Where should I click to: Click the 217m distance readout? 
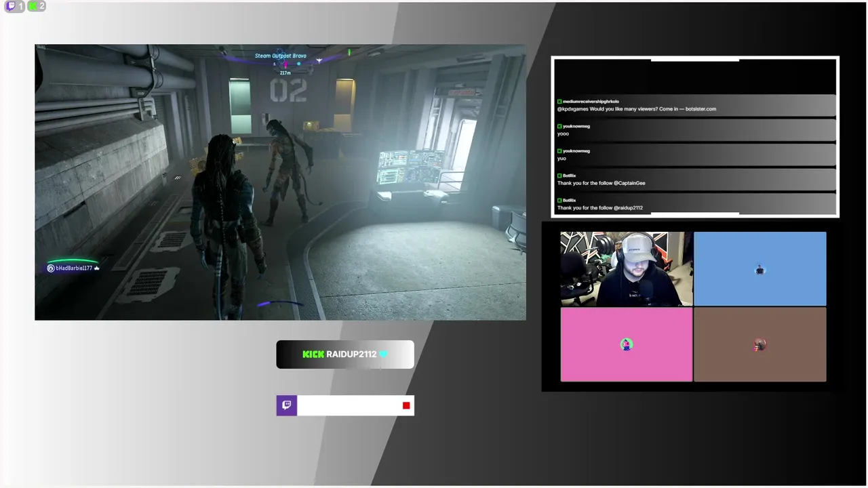pyautogui.click(x=285, y=73)
